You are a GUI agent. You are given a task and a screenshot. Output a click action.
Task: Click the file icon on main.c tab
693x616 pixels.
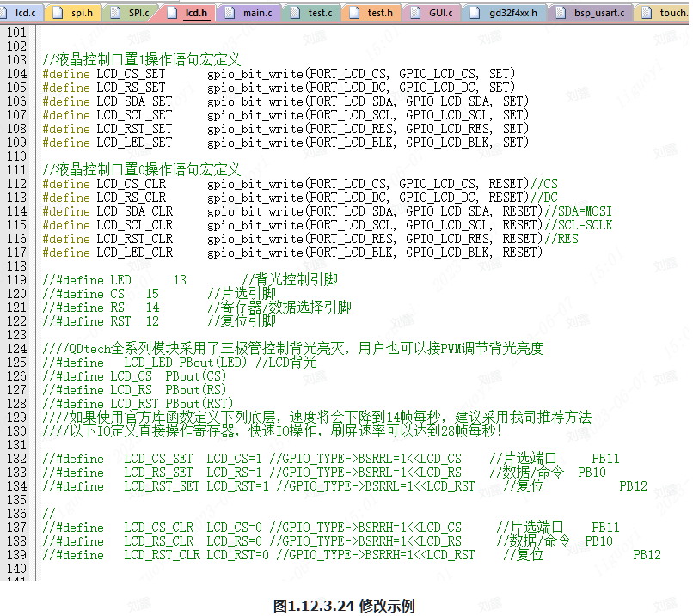230,13
